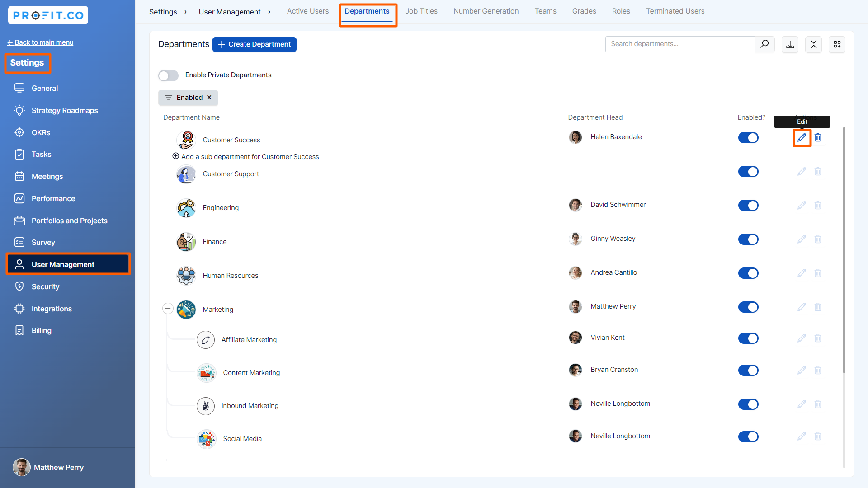The image size is (868, 488).
Task: Open OKRs from the settings sidebar
Action: 41,132
